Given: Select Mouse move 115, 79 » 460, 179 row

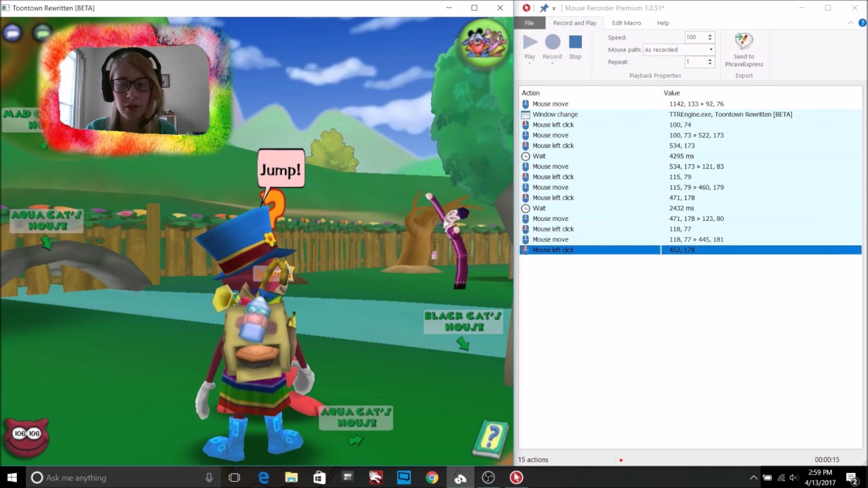Looking at the screenshot, I should pos(690,187).
